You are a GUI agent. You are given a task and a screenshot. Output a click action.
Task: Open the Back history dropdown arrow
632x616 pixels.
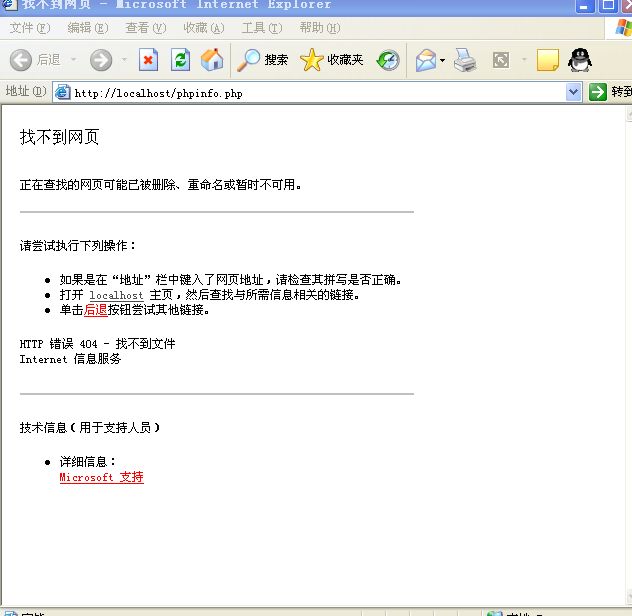pyautogui.click(x=73, y=60)
